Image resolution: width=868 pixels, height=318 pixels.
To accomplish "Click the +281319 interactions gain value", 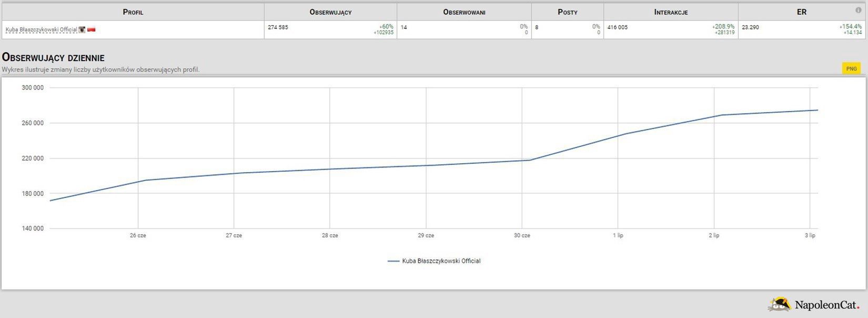I will 724,33.
